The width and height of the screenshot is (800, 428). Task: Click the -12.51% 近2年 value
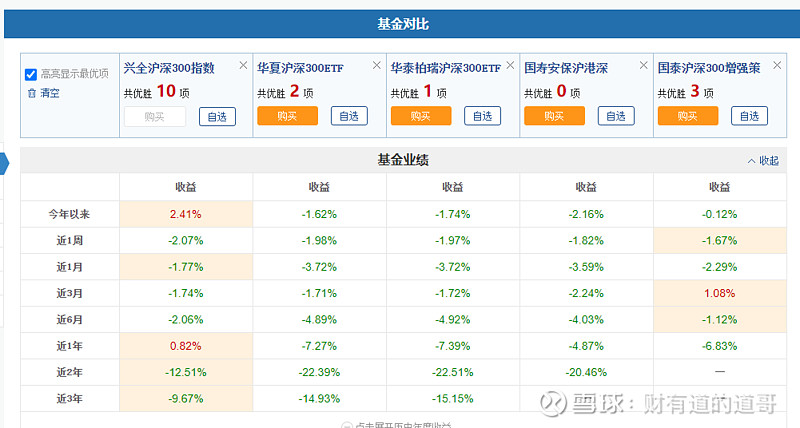[x=186, y=372]
